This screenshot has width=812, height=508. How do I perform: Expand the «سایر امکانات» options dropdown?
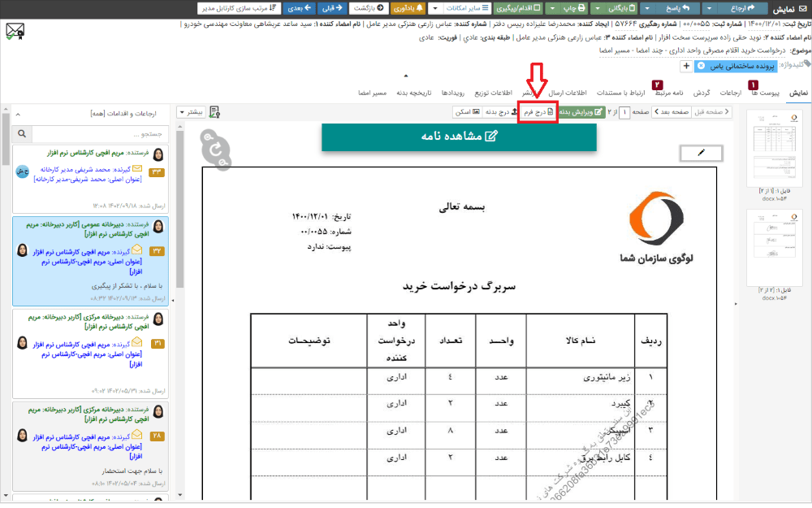point(466,9)
